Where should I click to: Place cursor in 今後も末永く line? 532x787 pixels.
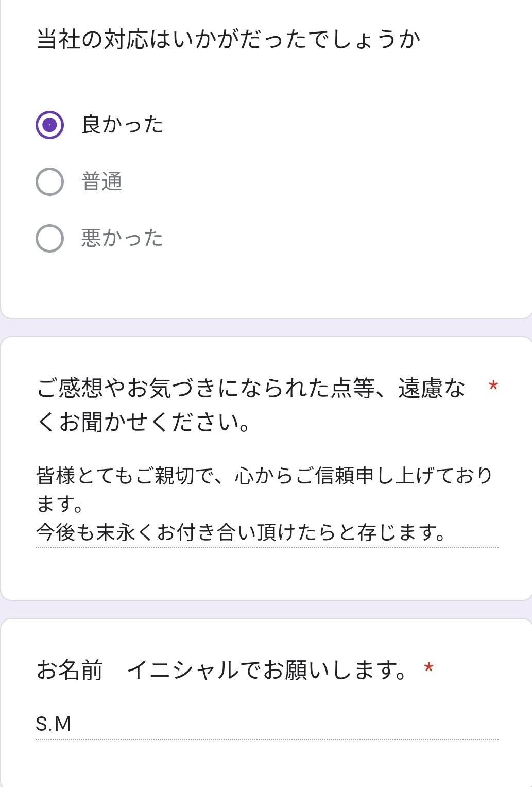click(240, 532)
